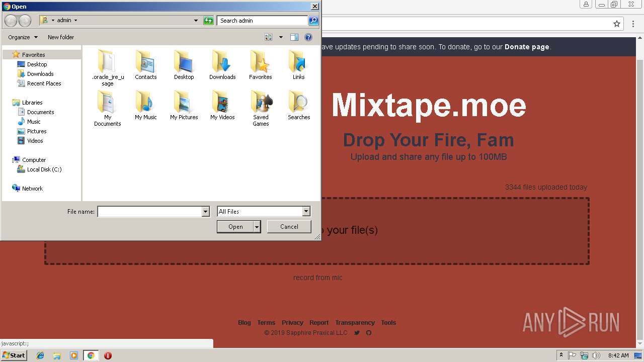This screenshot has width=644, height=362.
Task: Click the refresh button beside address bar
Action: [x=208, y=21]
